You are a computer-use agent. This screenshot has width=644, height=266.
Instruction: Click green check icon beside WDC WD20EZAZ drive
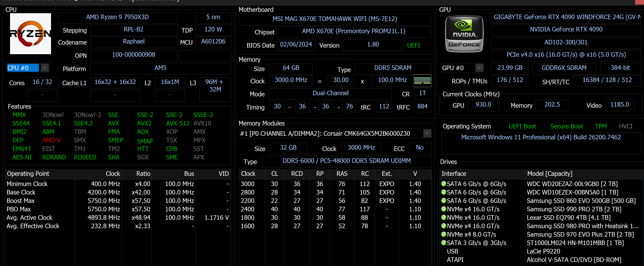[x=444, y=184]
